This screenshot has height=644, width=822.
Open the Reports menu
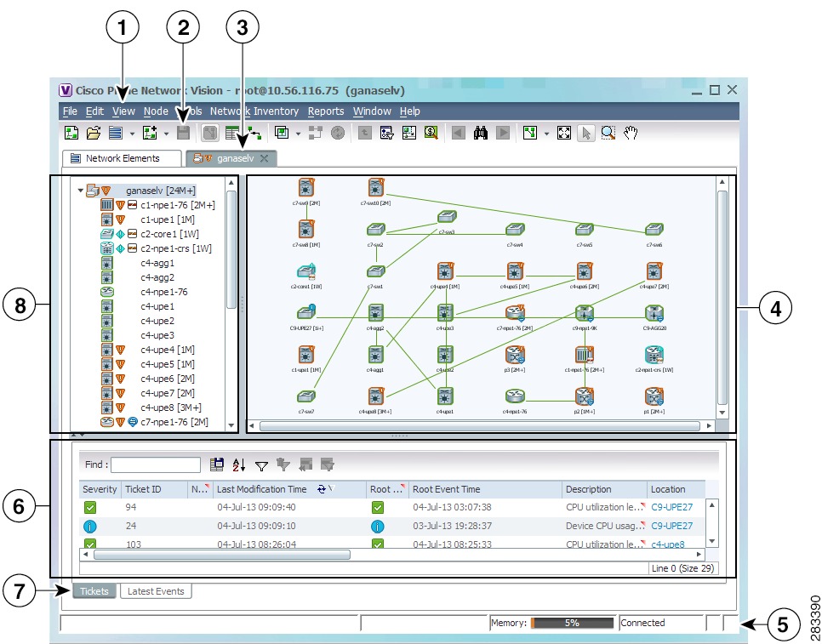coord(326,111)
